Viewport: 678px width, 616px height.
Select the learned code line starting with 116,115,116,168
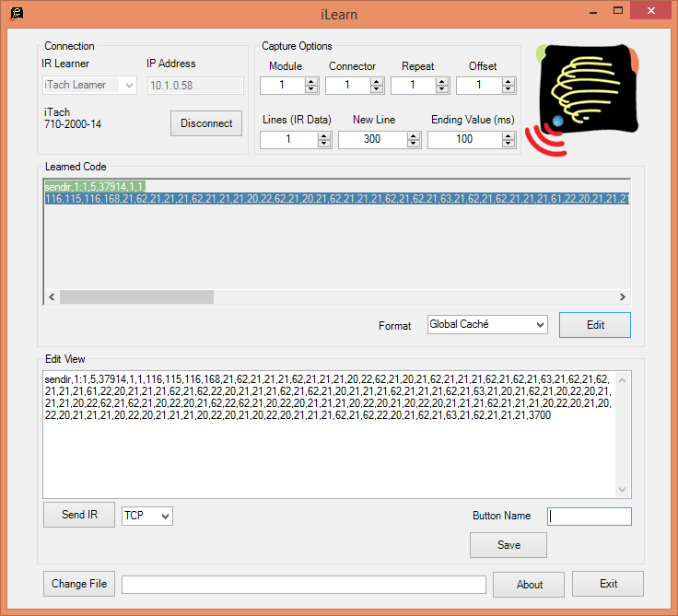point(337,199)
